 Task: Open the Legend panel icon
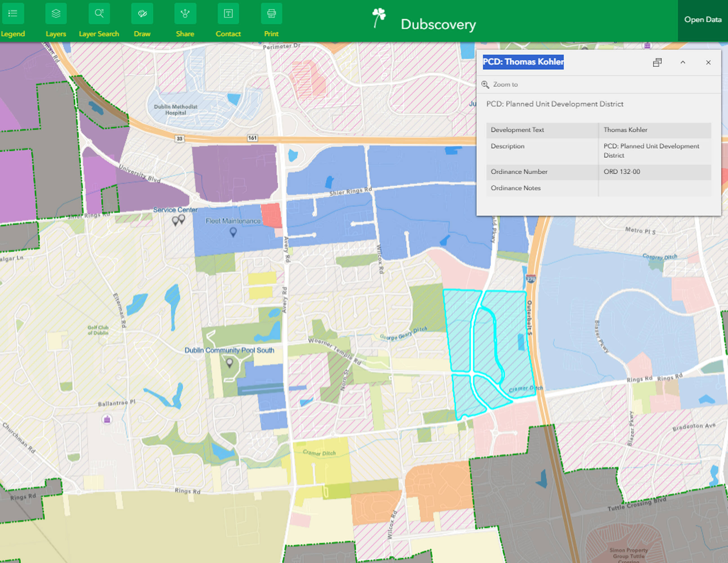point(13,14)
